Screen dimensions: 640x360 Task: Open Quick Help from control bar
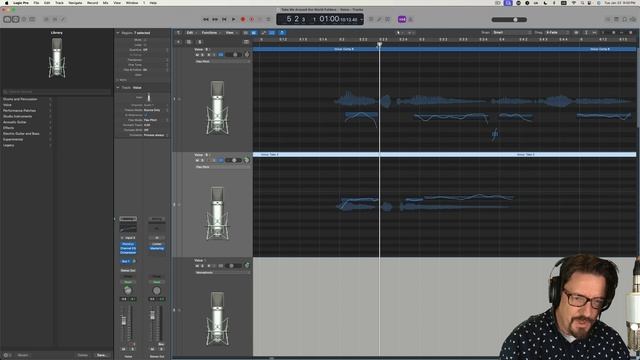(x=24, y=19)
